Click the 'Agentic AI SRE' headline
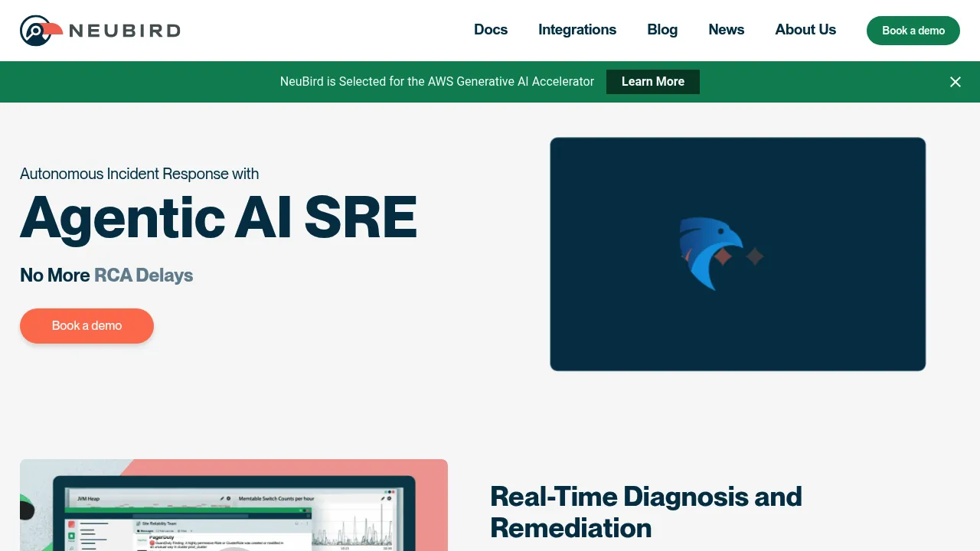Image resolution: width=980 pixels, height=551 pixels. (219, 218)
